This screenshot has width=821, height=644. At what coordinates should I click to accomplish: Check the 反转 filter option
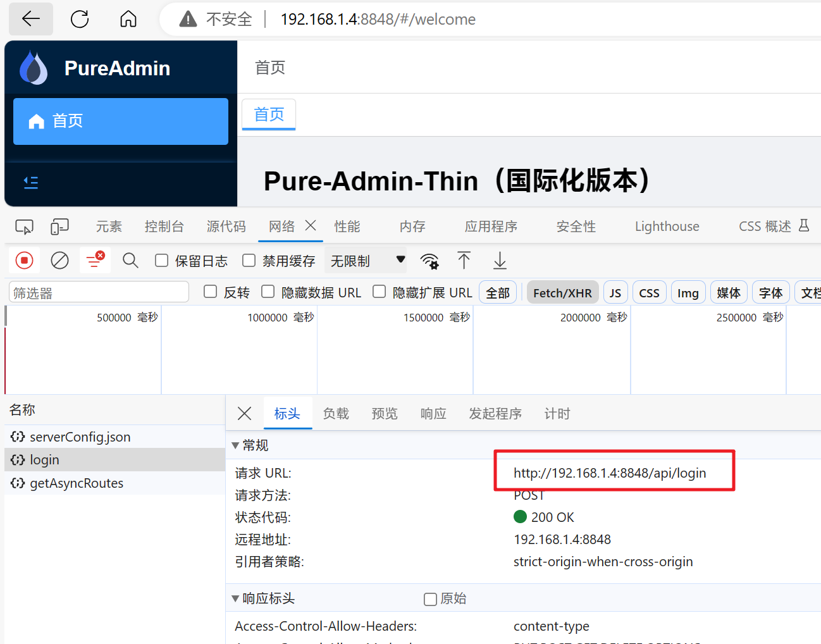[x=211, y=292]
